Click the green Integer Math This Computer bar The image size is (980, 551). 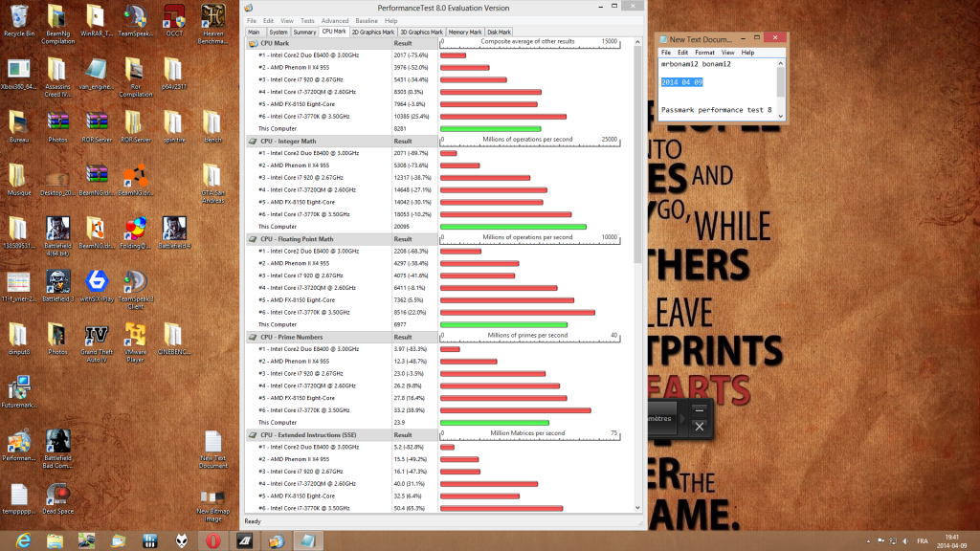pyautogui.click(x=513, y=227)
